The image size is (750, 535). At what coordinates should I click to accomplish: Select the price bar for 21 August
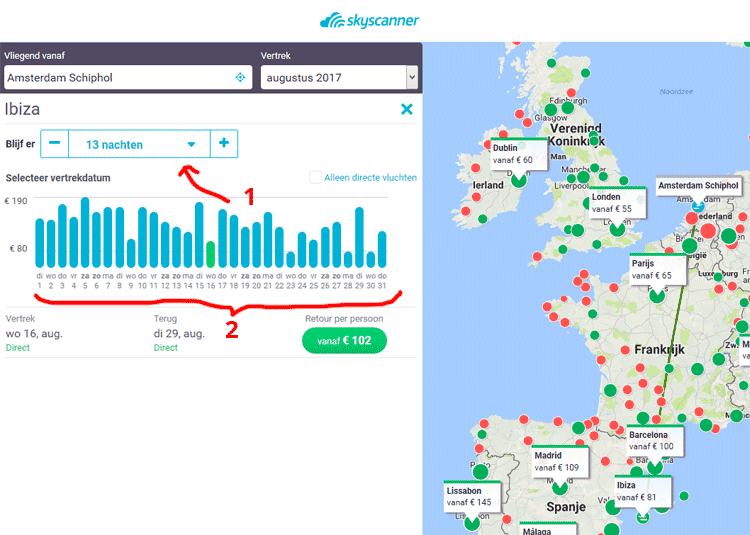pos(268,240)
